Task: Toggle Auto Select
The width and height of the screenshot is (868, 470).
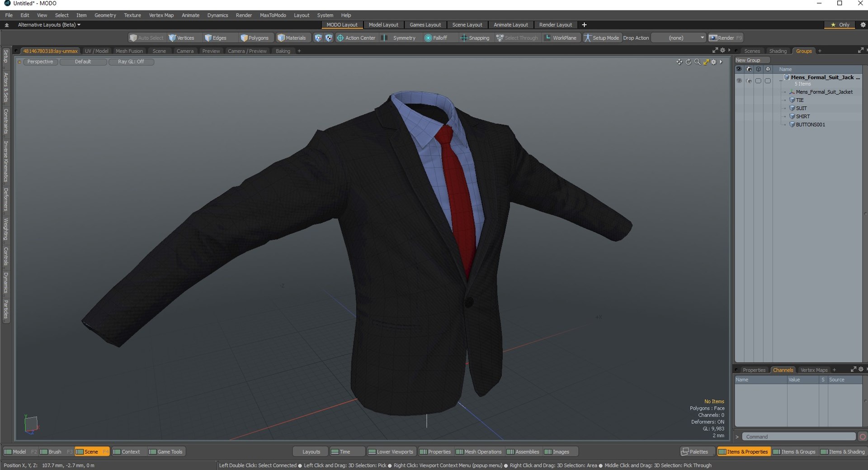Action: 146,38
